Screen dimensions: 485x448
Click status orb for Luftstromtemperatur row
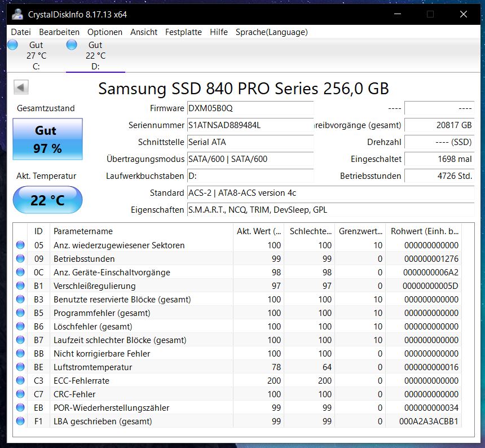coord(20,367)
